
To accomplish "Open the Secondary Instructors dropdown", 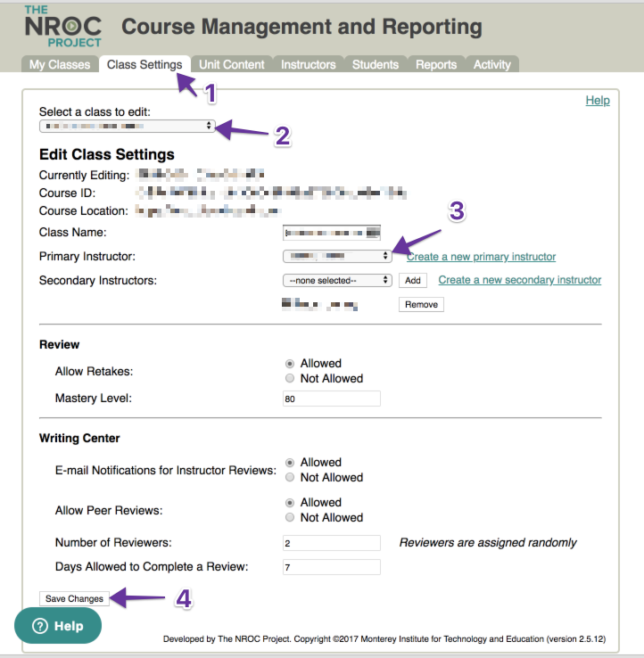I will [337, 280].
